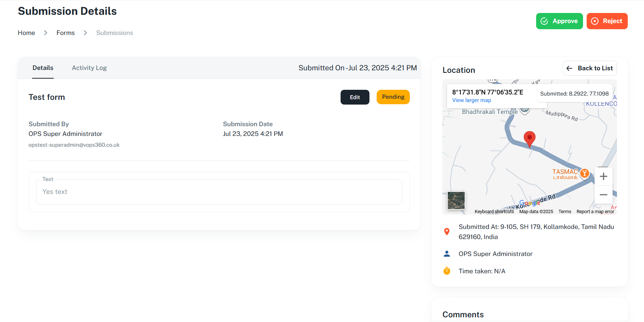Click the orange location pin beside Submitted At
The image size is (644, 322).
click(447, 232)
